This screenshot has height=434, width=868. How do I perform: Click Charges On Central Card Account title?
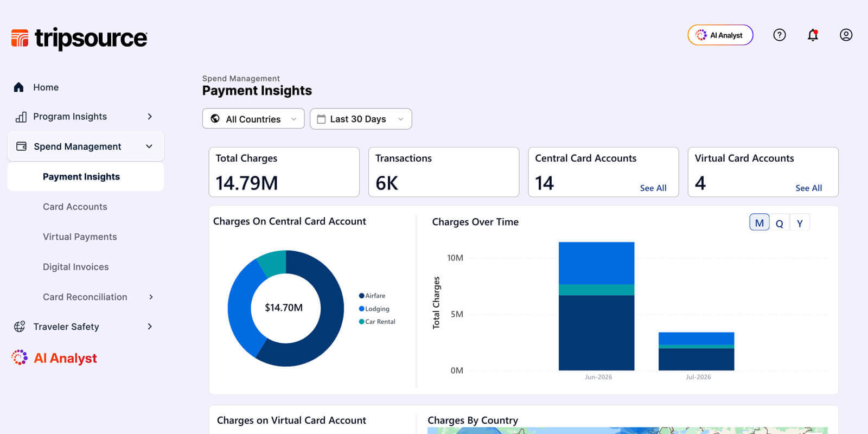290,221
